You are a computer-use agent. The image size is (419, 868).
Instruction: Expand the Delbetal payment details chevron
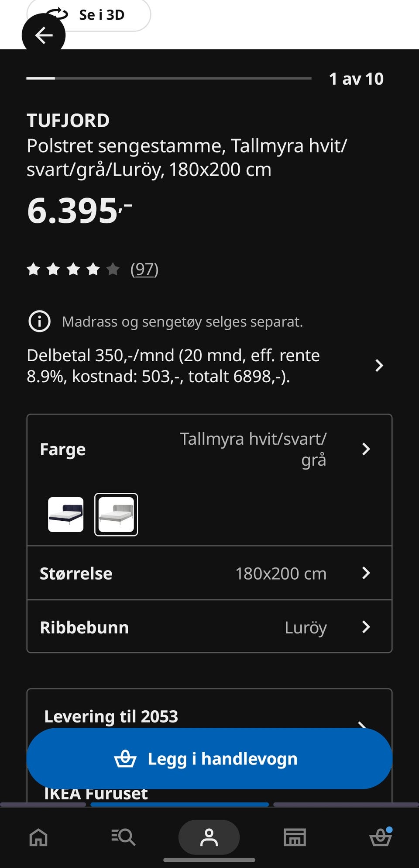pyautogui.click(x=379, y=366)
